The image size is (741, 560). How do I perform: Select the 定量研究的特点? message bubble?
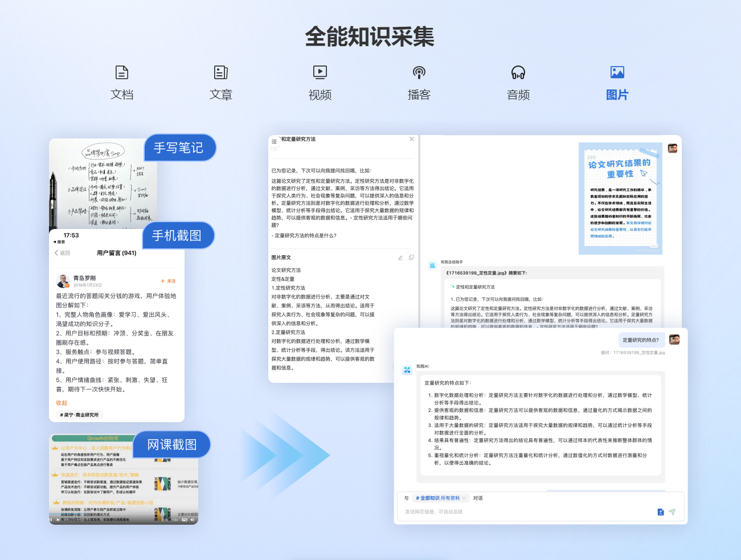[x=641, y=340]
